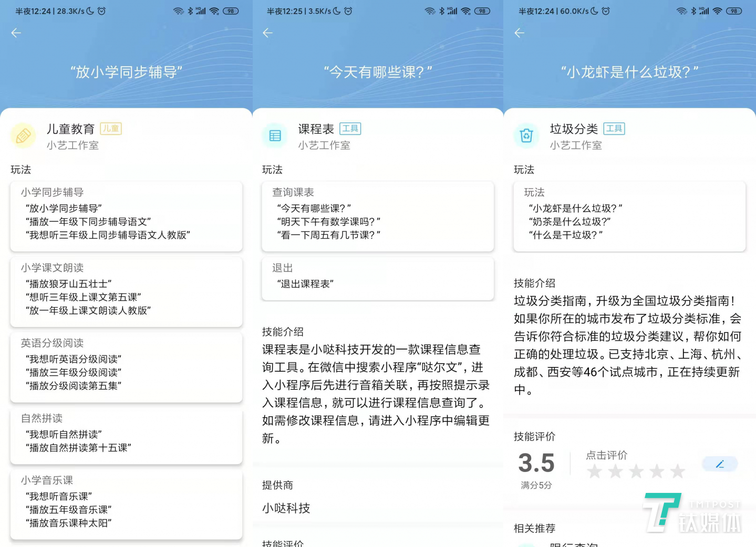Tap the "今天有哪些课?" query example

[313, 208]
